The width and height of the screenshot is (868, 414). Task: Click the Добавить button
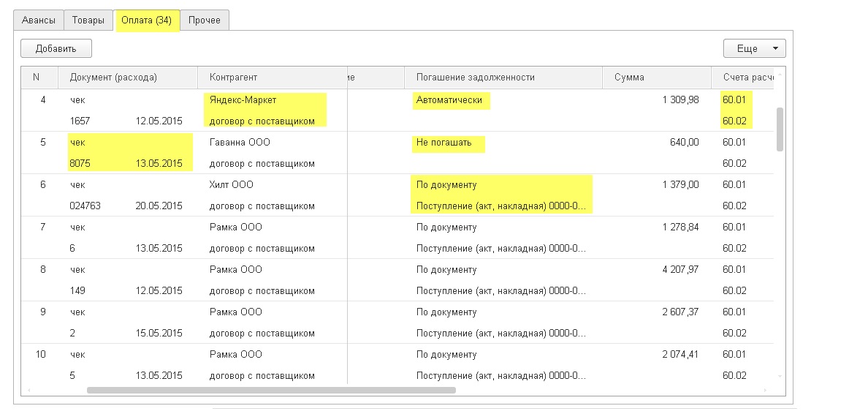point(56,48)
